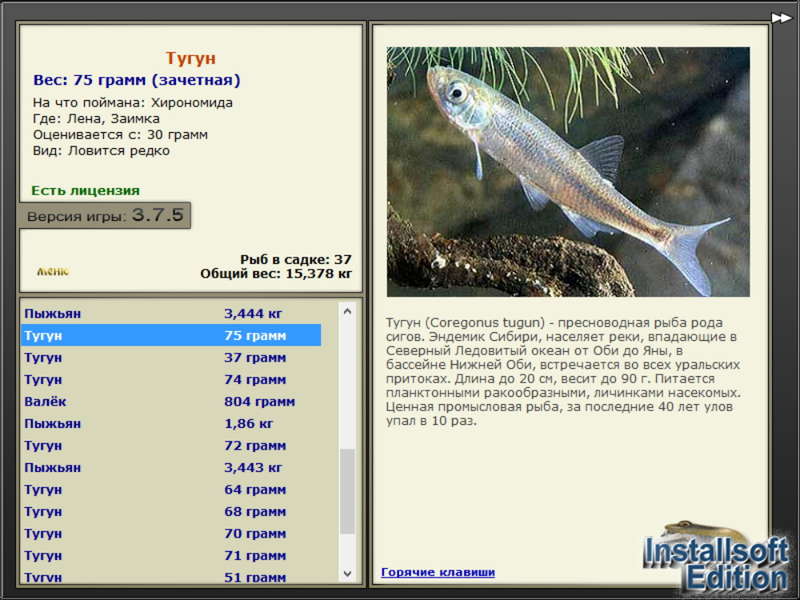Select the Валёк 804 грамм row

171,401
